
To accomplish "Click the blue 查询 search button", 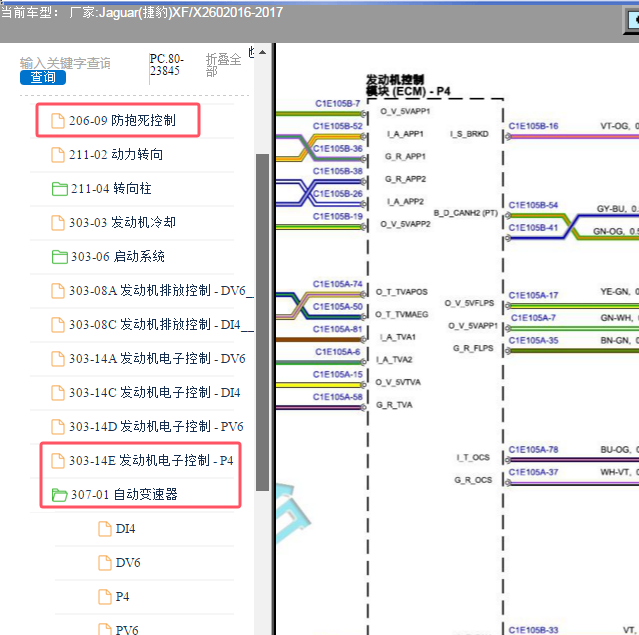I will point(43,77).
